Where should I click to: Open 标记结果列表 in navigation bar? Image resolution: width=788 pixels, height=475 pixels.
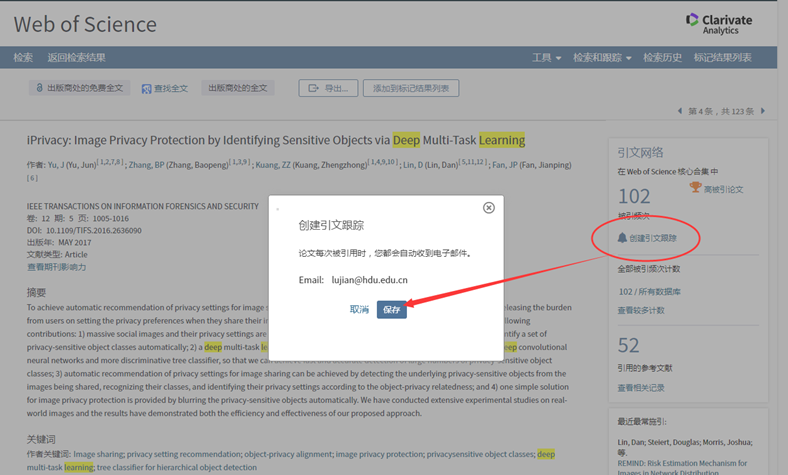pos(723,58)
